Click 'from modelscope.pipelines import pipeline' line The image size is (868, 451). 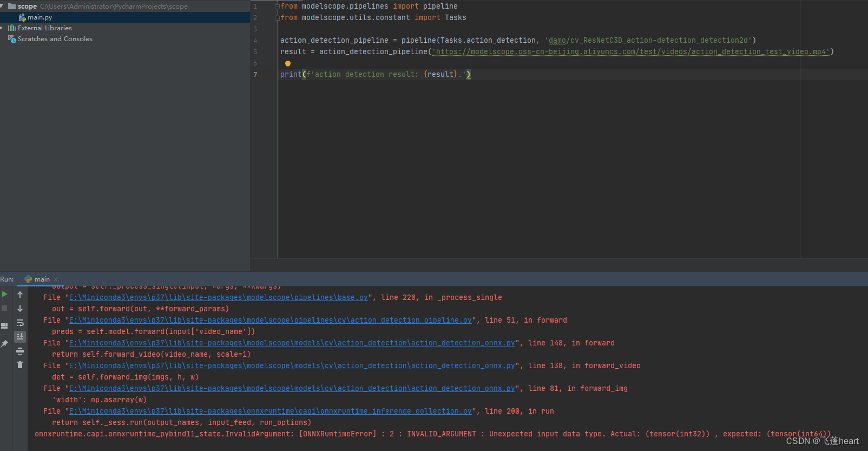[369, 6]
